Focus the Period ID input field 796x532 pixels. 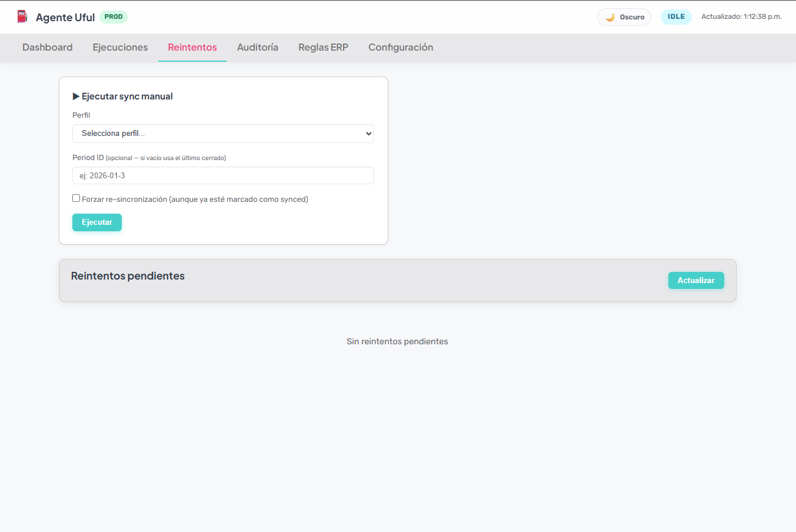pyautogui.click(x=223, y=175)
